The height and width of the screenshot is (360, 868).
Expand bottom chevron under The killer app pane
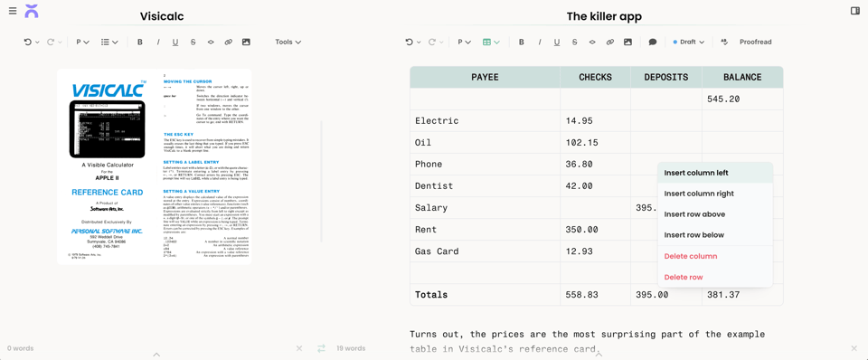[599, 355]
